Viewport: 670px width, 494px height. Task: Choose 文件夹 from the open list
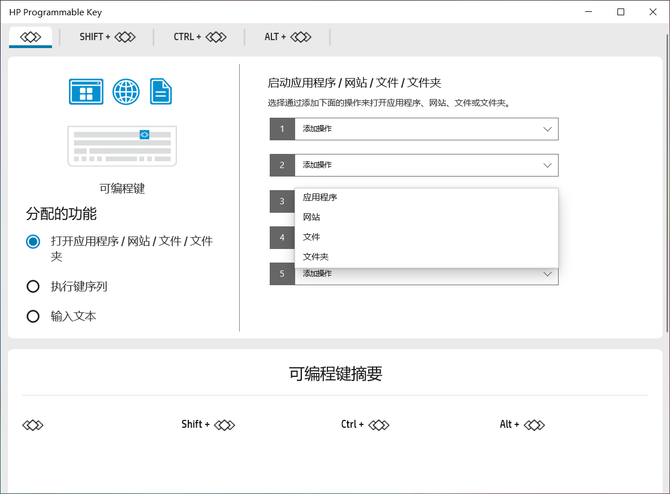[x=426, y=257]
